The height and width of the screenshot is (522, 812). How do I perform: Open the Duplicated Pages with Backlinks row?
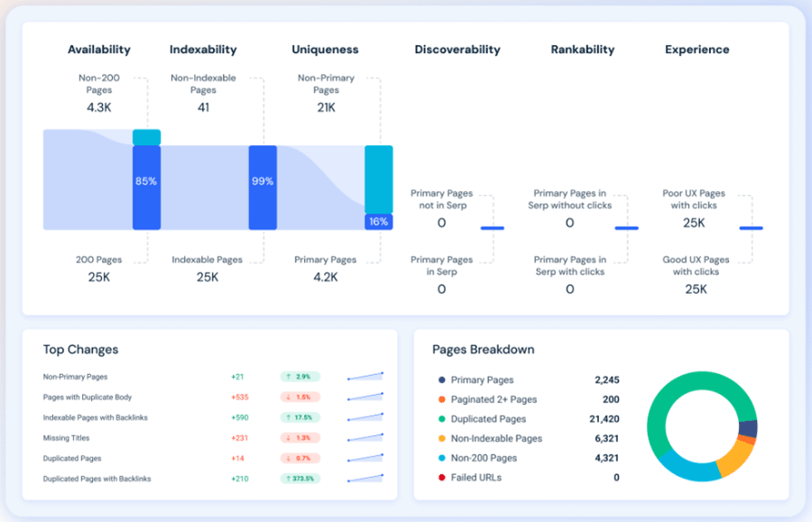pyautogui.click(x=213, y=479)
